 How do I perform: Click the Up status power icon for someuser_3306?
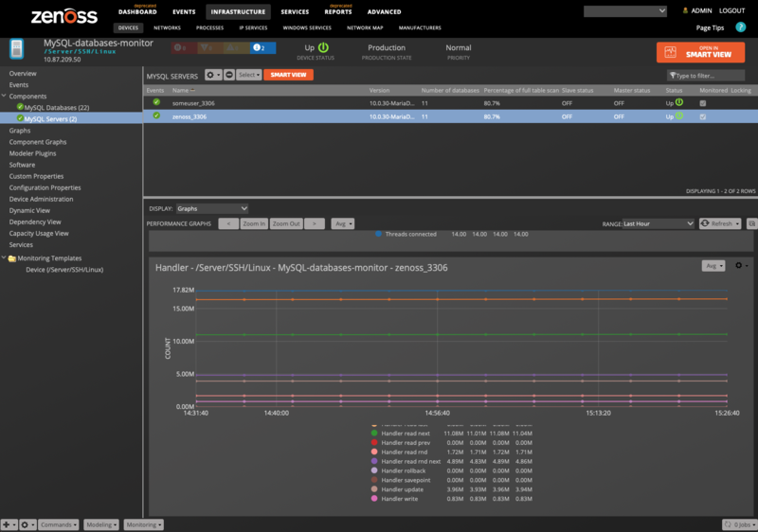tap(679, 102)
